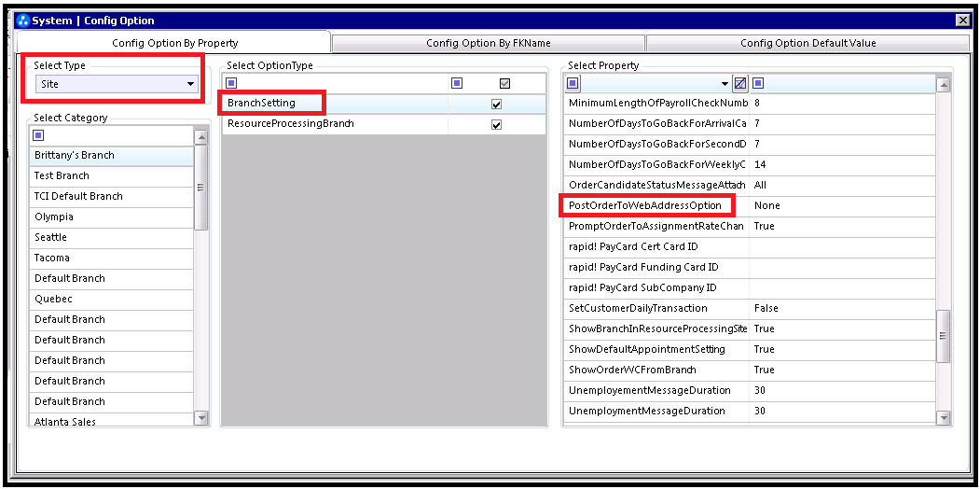Click filter icon in Select Category header

point(38,135)
